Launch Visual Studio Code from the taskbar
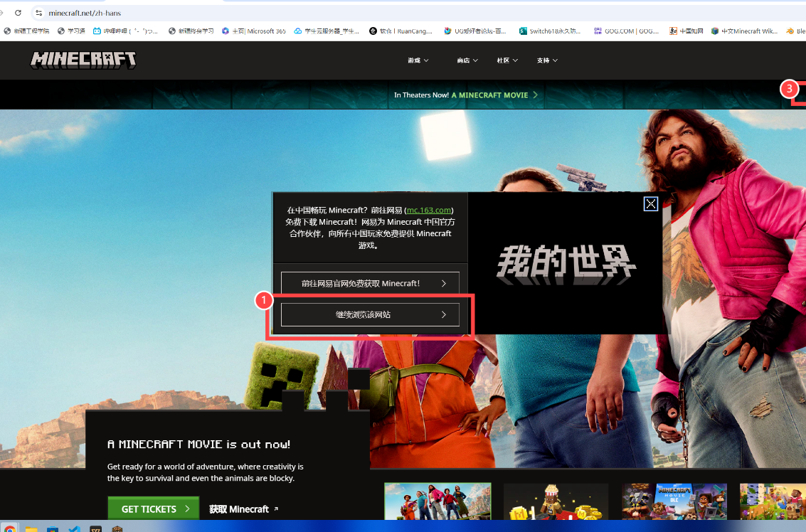The height and width of the screenshot is (532, 806). pos(74,528)
